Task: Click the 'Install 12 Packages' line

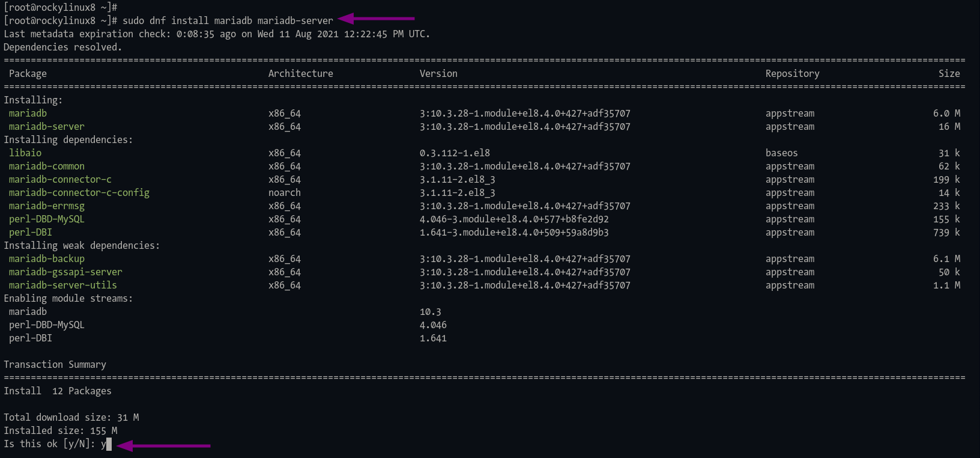Action: [x=58, y=391]
